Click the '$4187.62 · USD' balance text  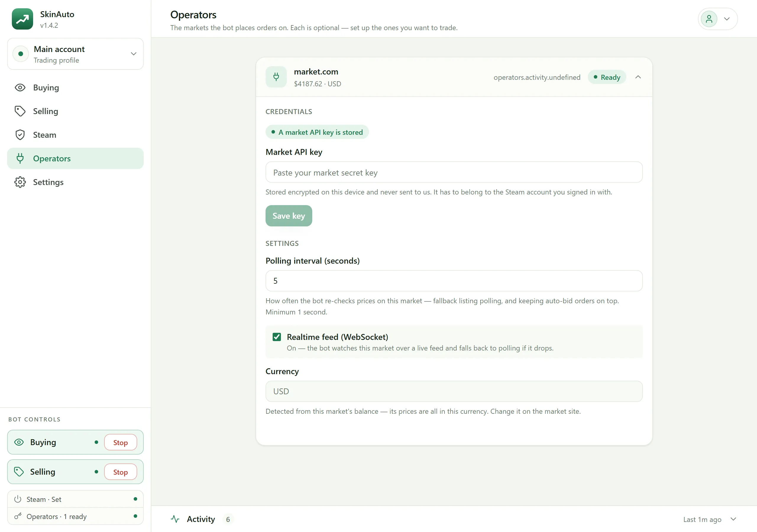pos(317,84)
